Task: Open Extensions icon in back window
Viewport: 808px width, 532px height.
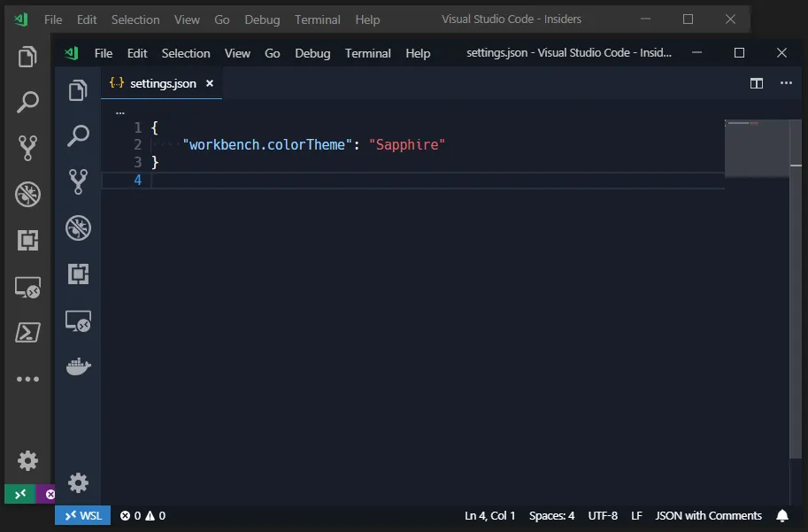Action: 27,240
